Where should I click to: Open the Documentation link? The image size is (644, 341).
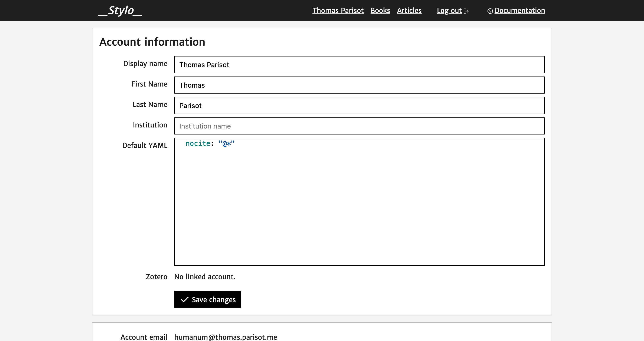519,10
